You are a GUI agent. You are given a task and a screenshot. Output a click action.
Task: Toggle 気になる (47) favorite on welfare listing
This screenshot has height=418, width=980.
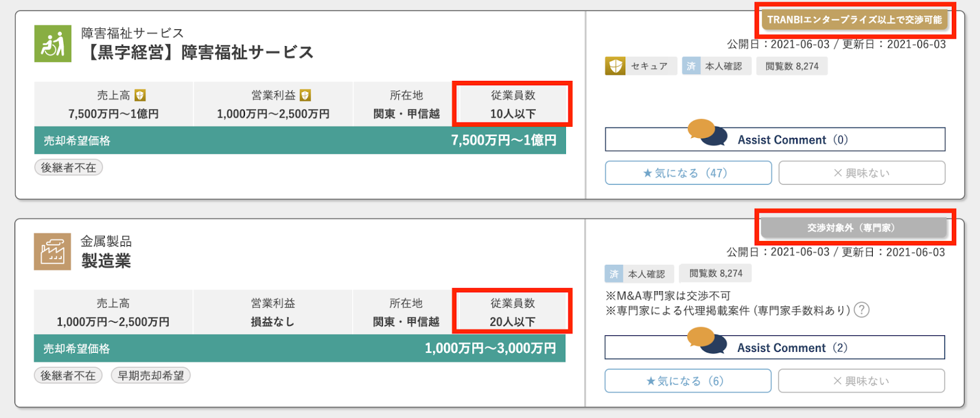[x=688, y=173]
